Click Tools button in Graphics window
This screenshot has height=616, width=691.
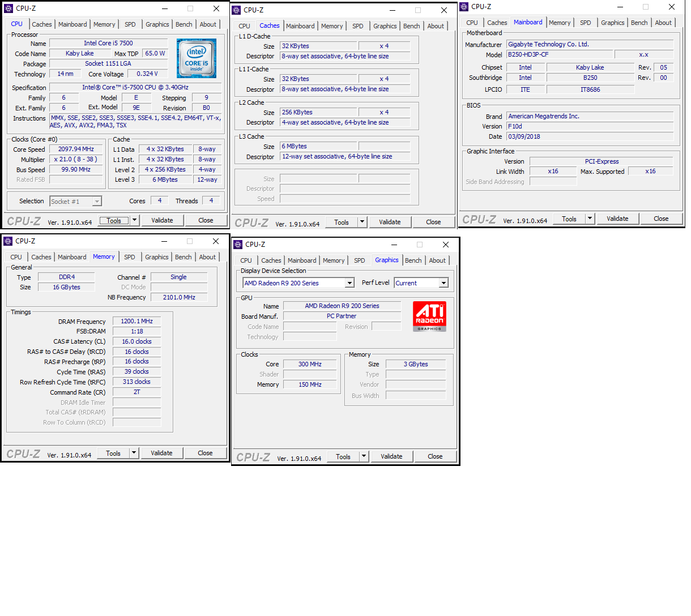pos(343,456)
